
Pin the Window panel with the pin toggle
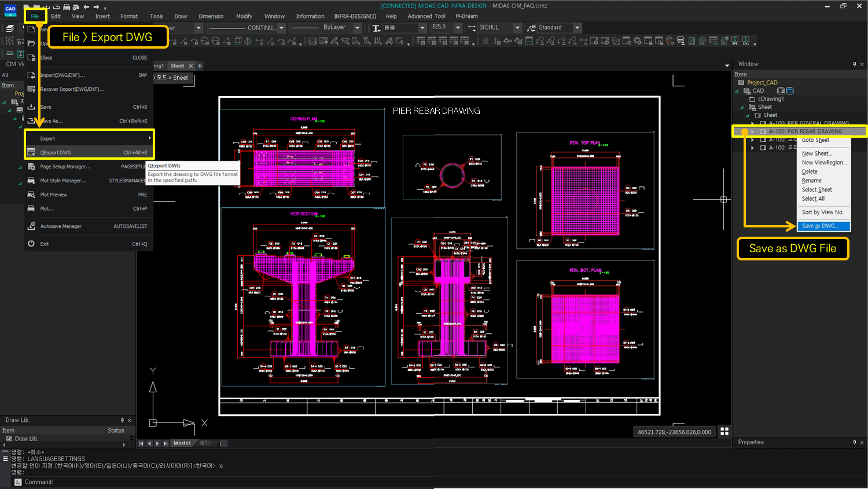(855, 64)
